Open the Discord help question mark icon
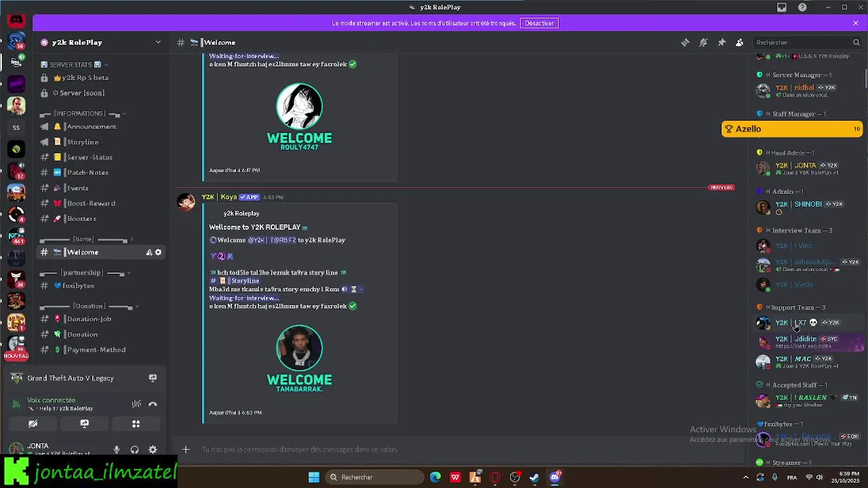 [802, 7]
